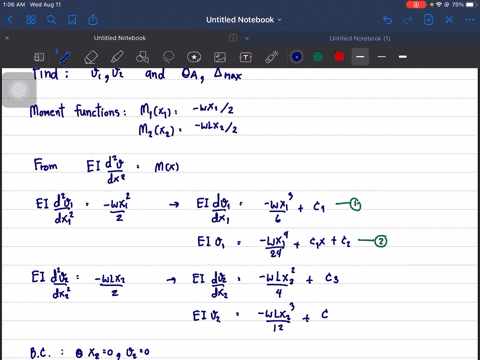Undo the last stroke

[387, 20]
